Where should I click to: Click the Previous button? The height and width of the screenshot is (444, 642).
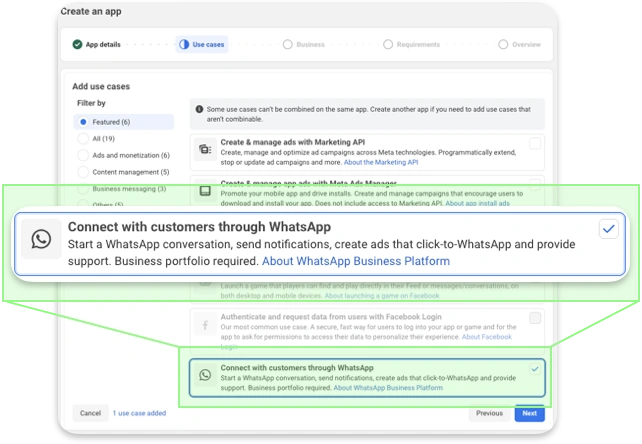[489, 413]
